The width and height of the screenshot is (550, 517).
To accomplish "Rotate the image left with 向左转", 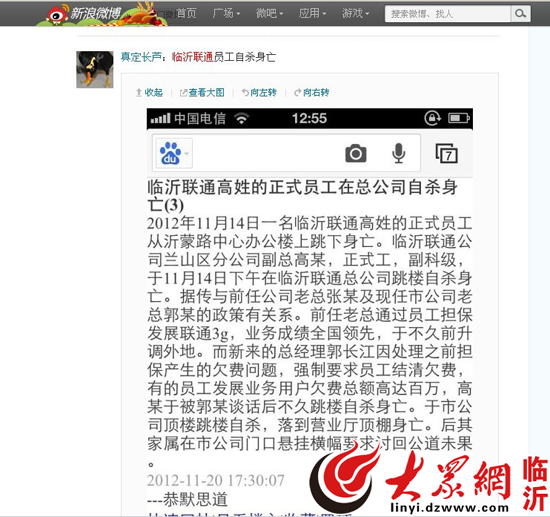I will point(259,93).
